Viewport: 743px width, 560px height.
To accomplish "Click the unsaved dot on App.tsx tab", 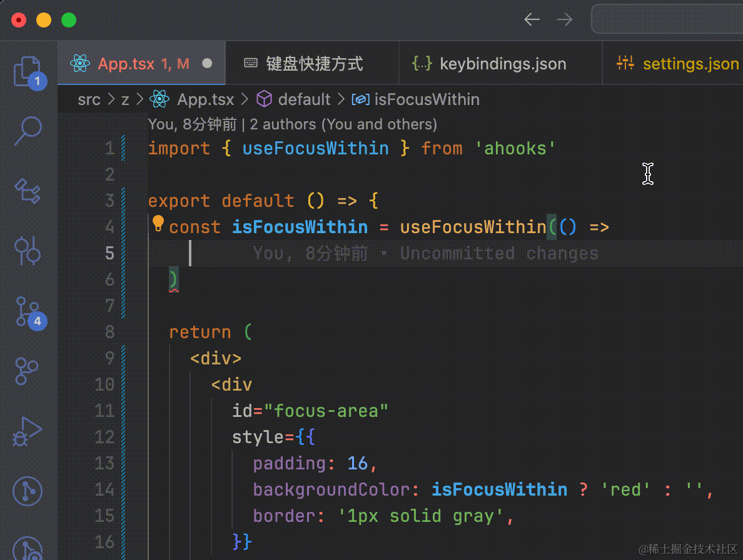I will (207, 63).
